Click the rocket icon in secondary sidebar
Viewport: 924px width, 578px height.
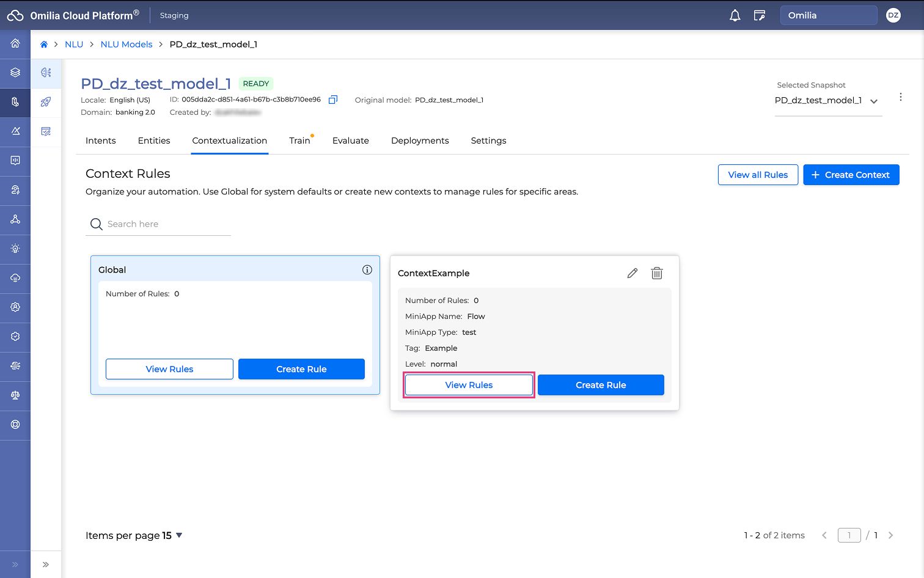(46, 102)
